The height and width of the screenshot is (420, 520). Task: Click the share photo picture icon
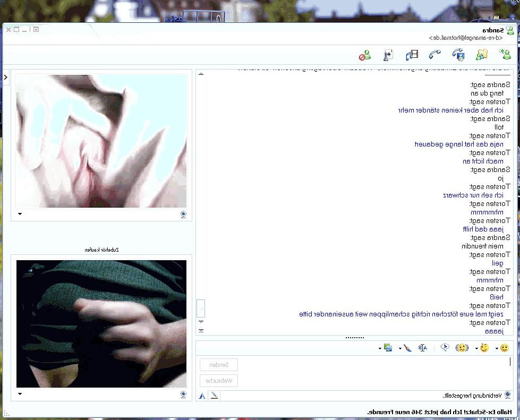pos(388,348)
